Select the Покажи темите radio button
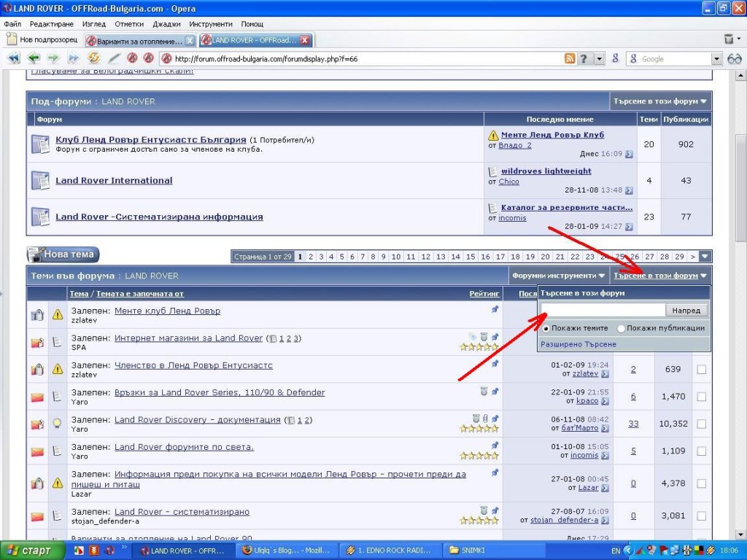The height and width of the screenshot is (560, 747). tap(546, 328)
